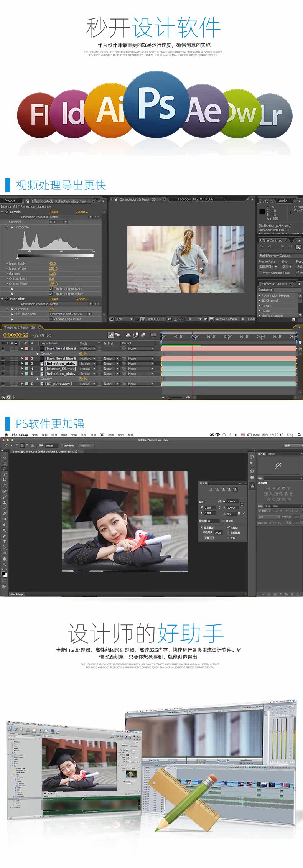
Task: Select the Rectangular Marquee tool
Action: 5,463
